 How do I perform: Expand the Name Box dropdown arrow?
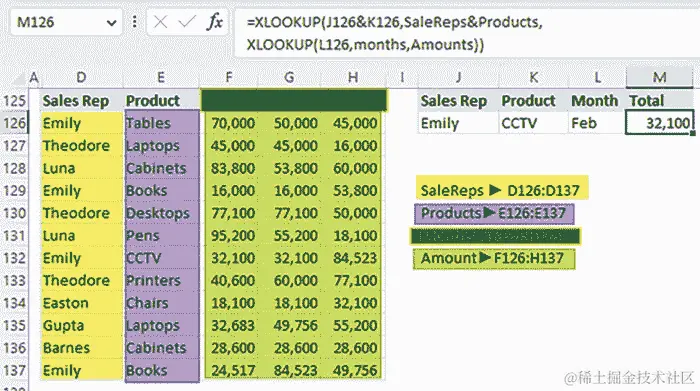(x=112, y=22)
